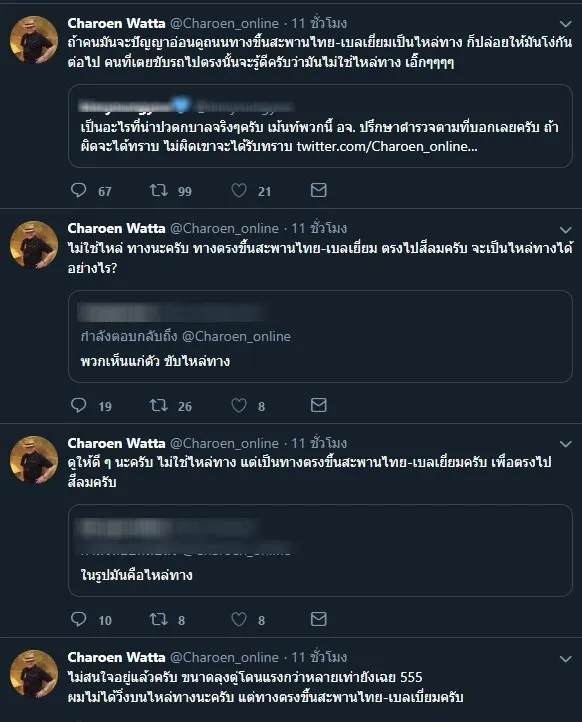Open more options on the fourth tweet
The width and height of the screenshot is (582, 722).
[x=565, y=659]
